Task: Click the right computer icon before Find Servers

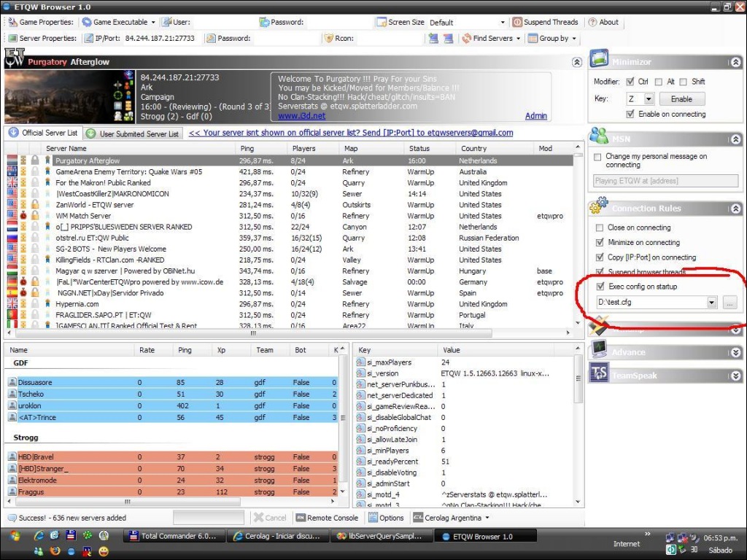Action: tap(449, 38)
